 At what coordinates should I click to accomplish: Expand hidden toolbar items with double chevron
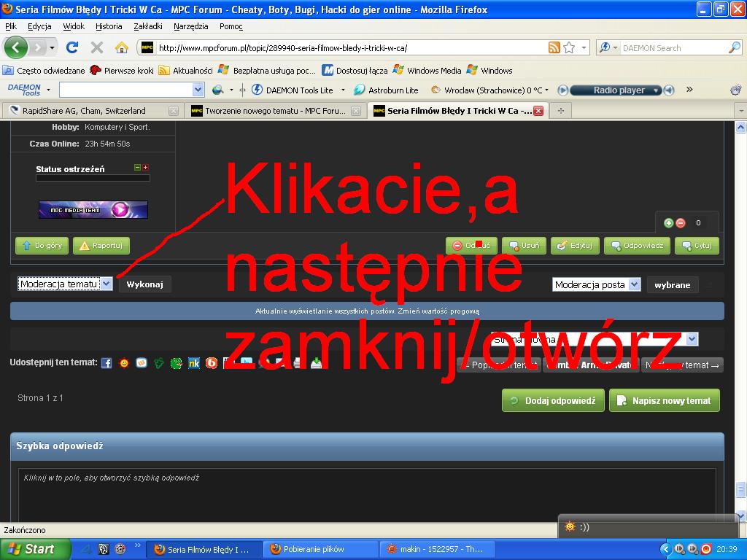[689, 90]
